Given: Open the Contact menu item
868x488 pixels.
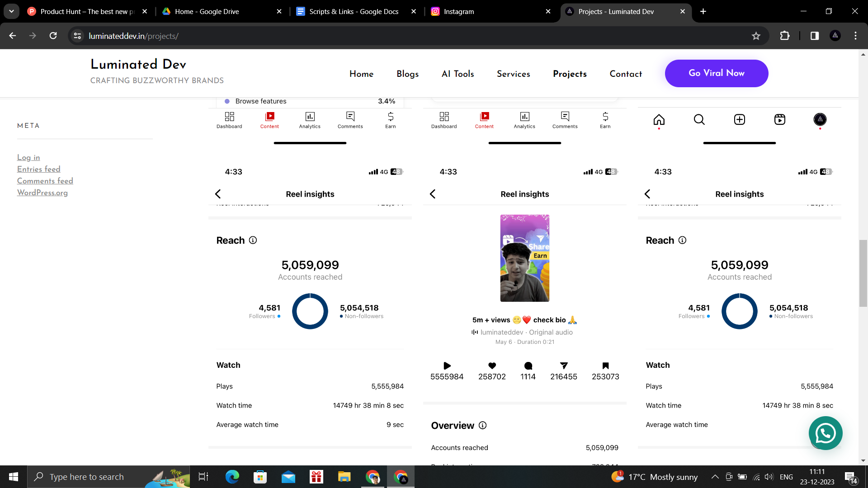Looking at the screenshot, I should pos(626,74).
